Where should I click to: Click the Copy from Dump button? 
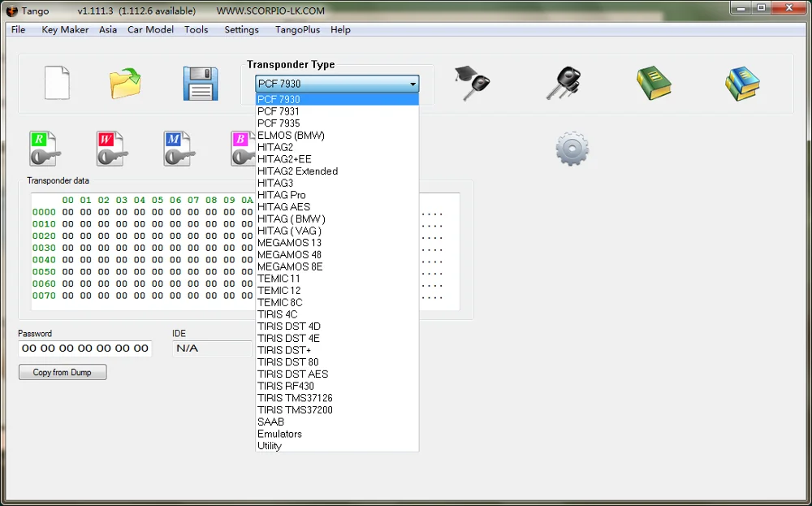tap(62, 371)
